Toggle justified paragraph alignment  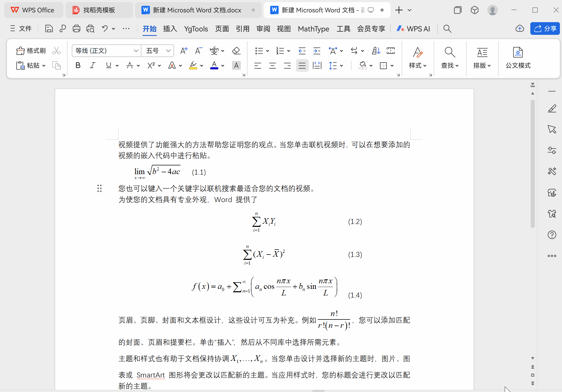point(302,65)
